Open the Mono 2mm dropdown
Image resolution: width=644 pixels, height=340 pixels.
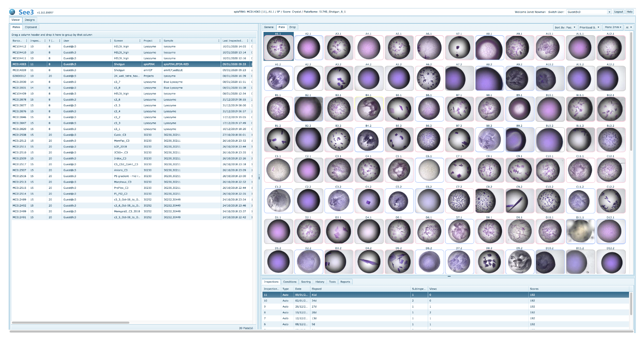click(613, 27)
